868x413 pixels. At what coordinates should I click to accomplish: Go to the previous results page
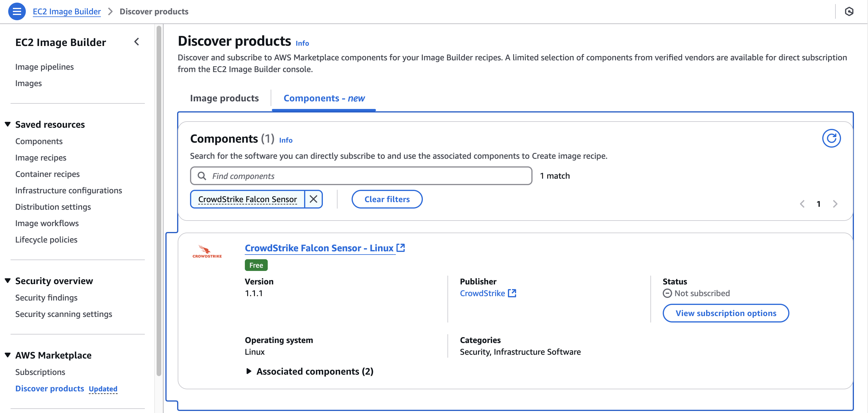tap(802, 204)
